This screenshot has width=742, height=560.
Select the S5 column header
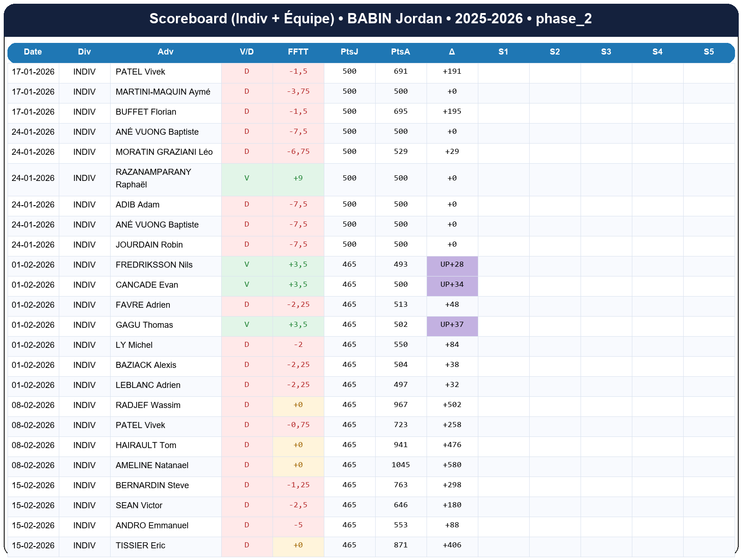709,52
